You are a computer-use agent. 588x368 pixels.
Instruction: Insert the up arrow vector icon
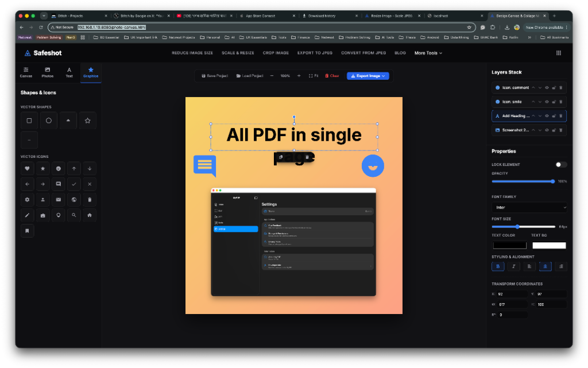pyautogui.click(x=74, y=169)
